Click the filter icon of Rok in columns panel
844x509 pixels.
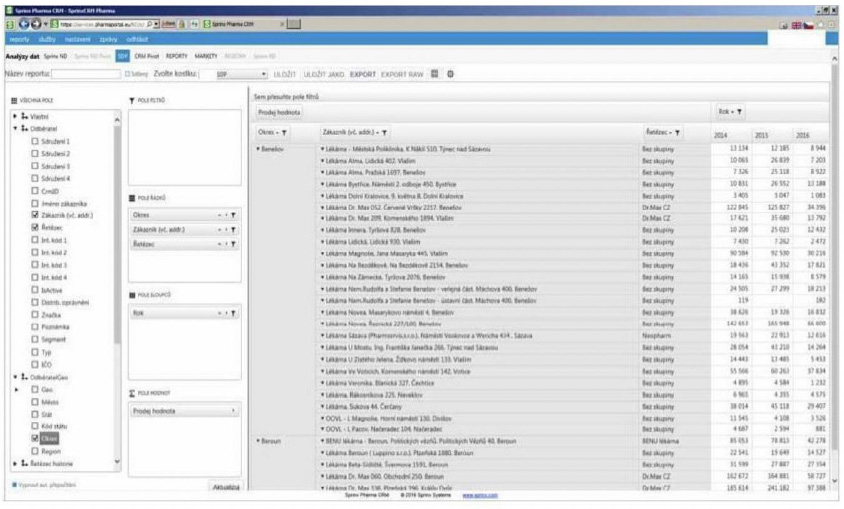[x=234, y=313]
